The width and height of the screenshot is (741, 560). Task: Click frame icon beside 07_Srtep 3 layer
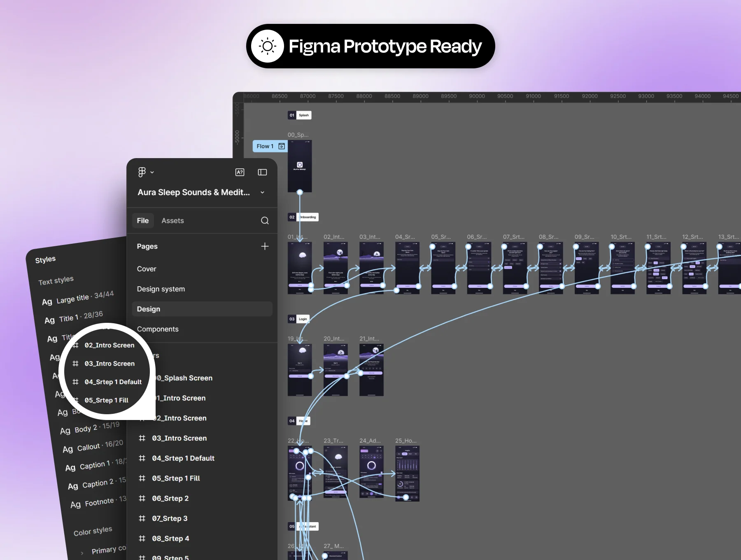(x=142, y=518)
